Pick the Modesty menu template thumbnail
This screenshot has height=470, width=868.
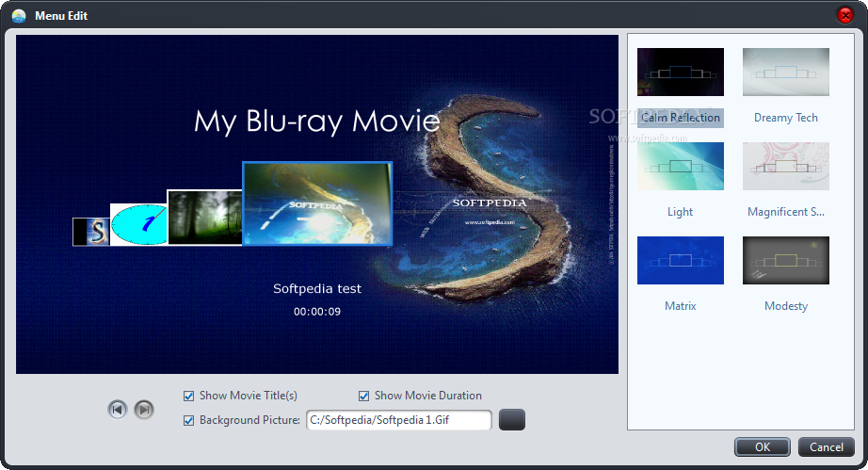tap(786, 260)
